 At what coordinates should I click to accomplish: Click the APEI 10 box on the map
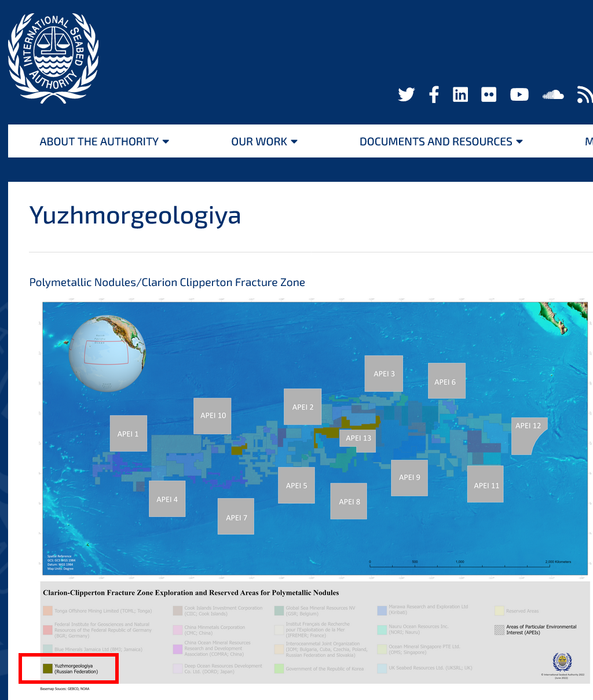[x=213, y=416]
